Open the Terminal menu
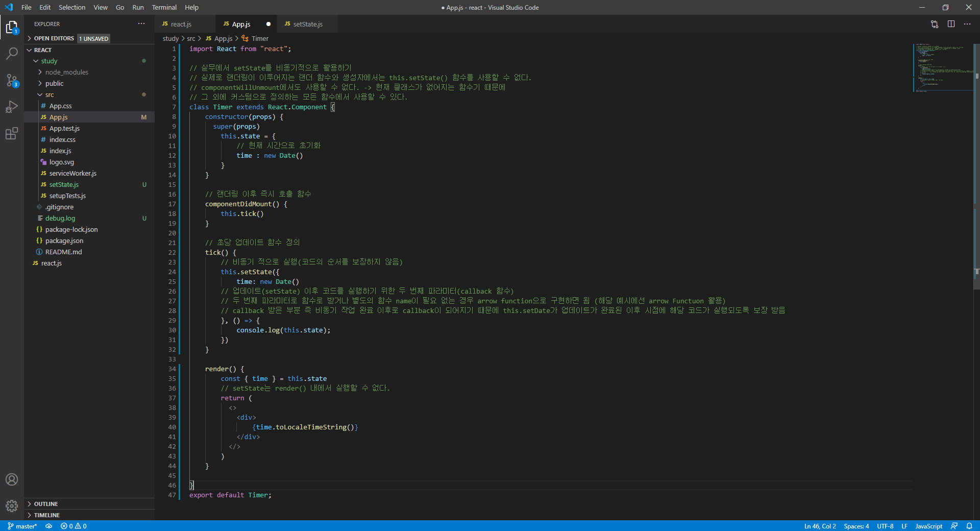Viewport: 980px width, 531px height. point(164,7)
